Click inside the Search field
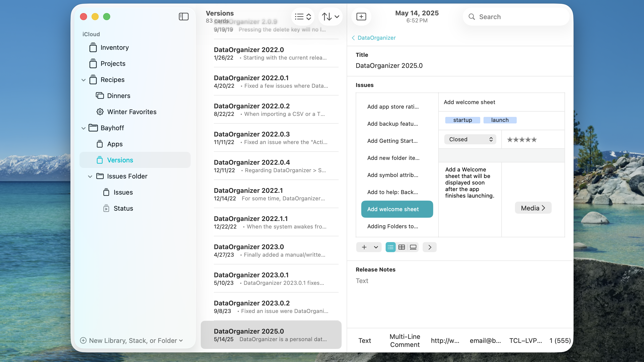 click(516, 17)
